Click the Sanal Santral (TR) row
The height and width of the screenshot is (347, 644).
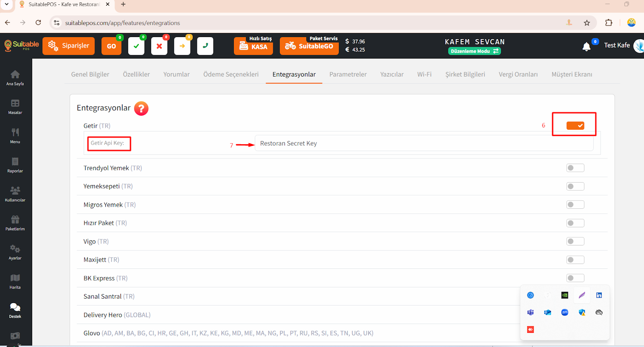click(342, 296)
